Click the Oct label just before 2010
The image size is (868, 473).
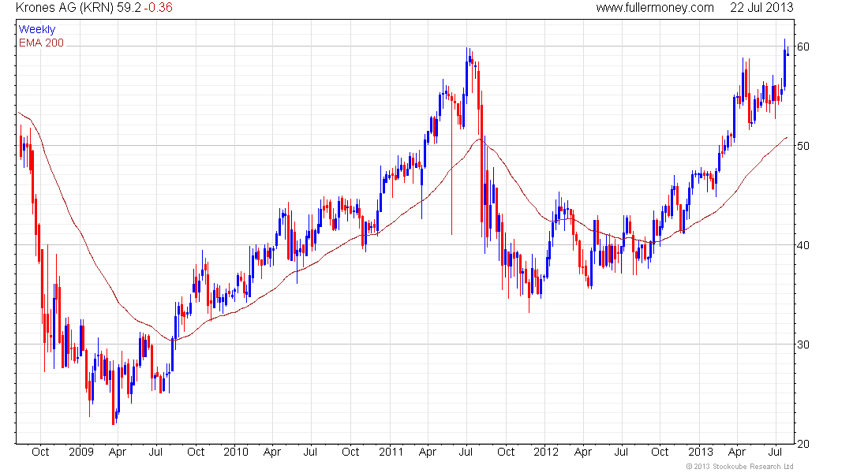click(x=196, y=452)
